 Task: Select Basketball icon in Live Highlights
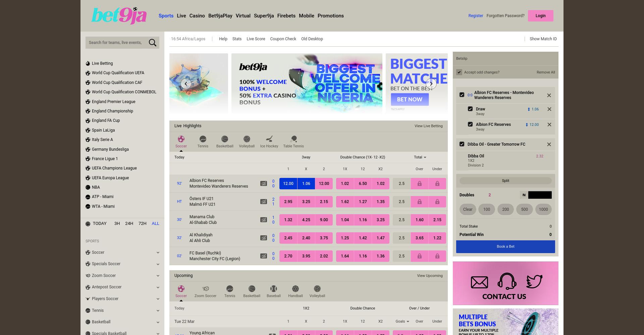click(x=225, y=139)
